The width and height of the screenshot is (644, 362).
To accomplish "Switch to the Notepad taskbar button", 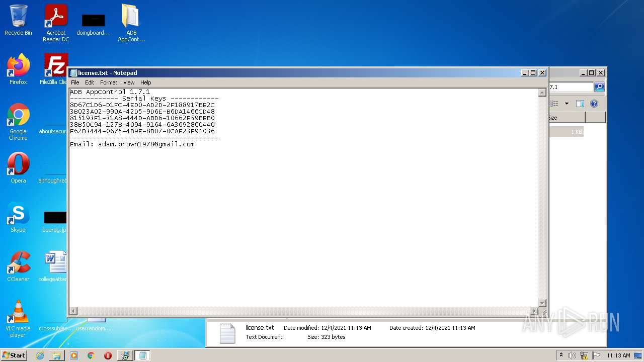I will click(x=142, y=355).
